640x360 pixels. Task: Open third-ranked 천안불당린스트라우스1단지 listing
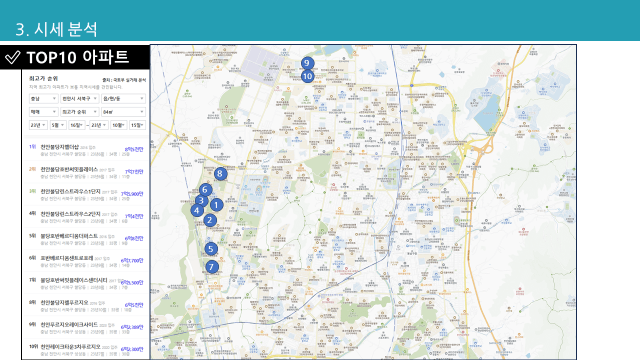86,194
